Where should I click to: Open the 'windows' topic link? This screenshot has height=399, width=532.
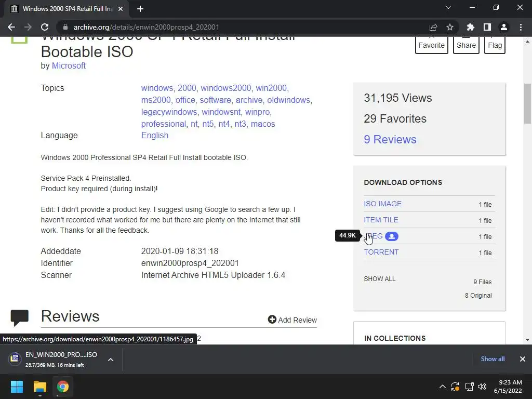pos(157,88)
